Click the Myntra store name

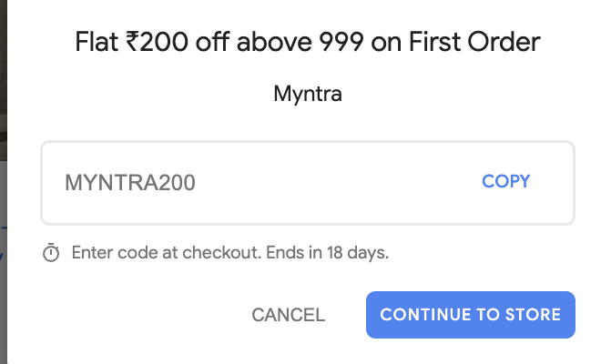308,94
